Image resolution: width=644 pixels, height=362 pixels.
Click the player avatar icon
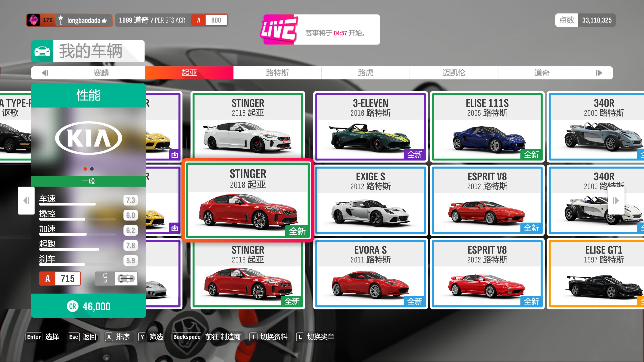coord(33,20)
